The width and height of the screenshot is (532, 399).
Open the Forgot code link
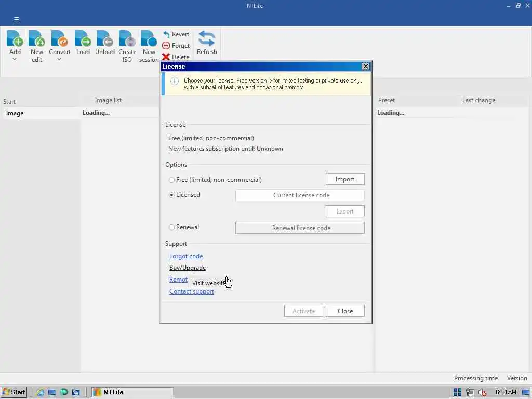click(186, 256)
